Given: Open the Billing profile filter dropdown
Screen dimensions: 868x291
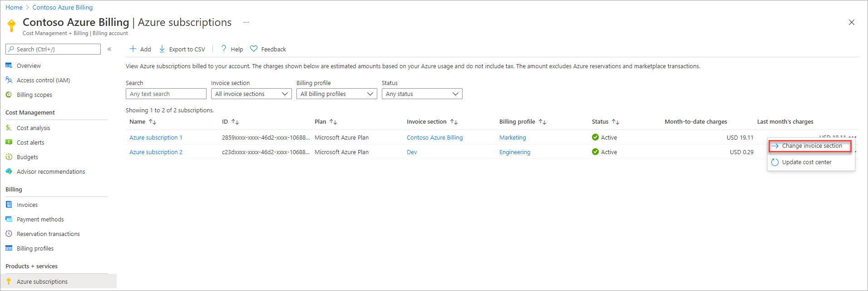Looking at the screenshot, I should pos(337,94).
